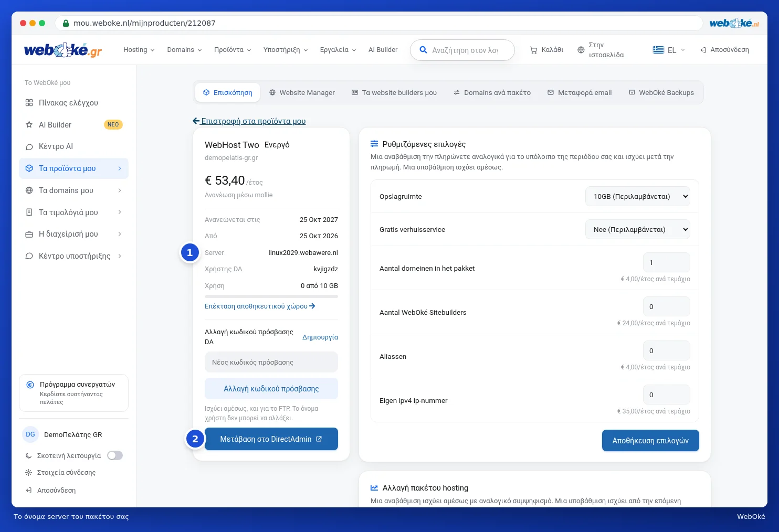
Task: Toggle the Σκοτεινή λειτουργία dark mode switch
Action: [115, 455]
